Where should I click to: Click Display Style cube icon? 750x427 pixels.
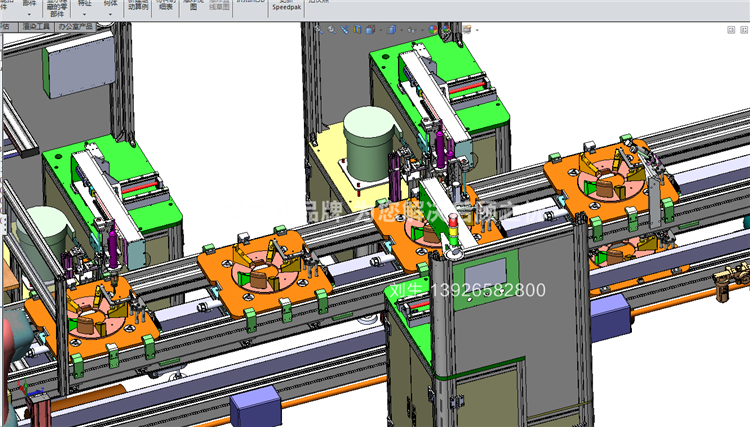click(391, 30)
